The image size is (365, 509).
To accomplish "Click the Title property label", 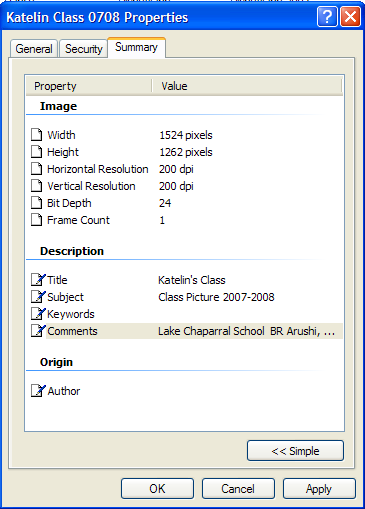I will (57, 280).
